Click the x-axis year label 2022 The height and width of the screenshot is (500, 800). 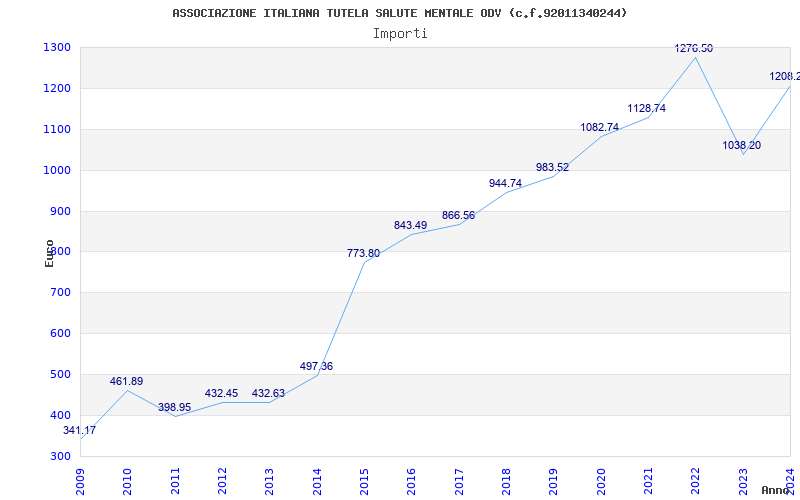pyautogui.click(x=695, y=481)
